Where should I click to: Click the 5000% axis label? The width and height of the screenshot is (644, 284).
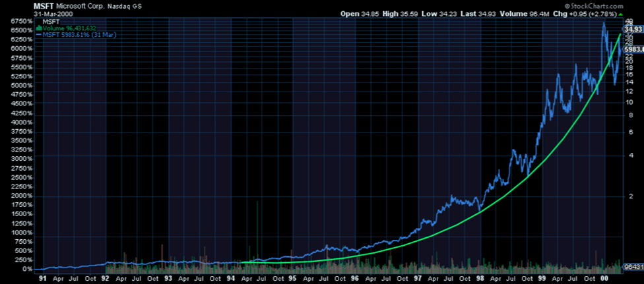point(22,86)
